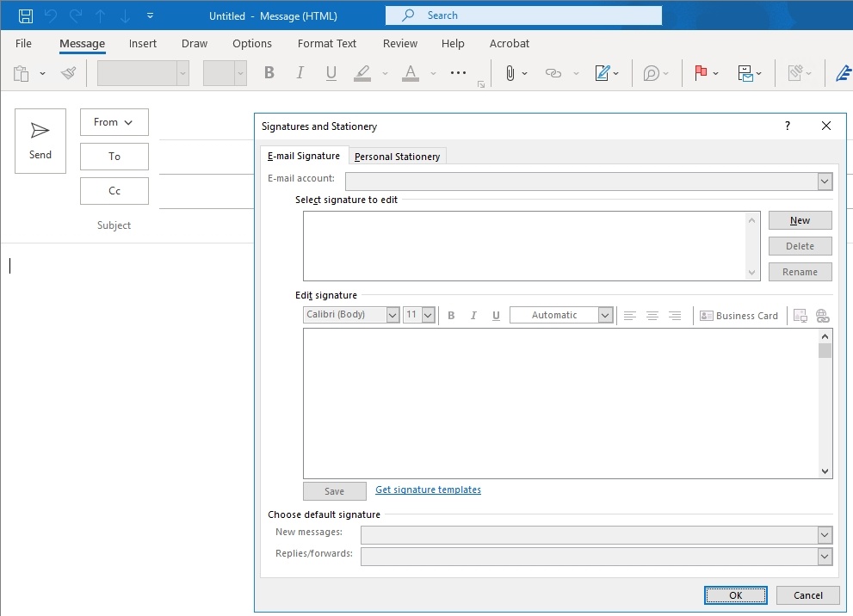853x616 pixels.
Task: Click the Follow Up flag icon
Action: coord(701,73)
